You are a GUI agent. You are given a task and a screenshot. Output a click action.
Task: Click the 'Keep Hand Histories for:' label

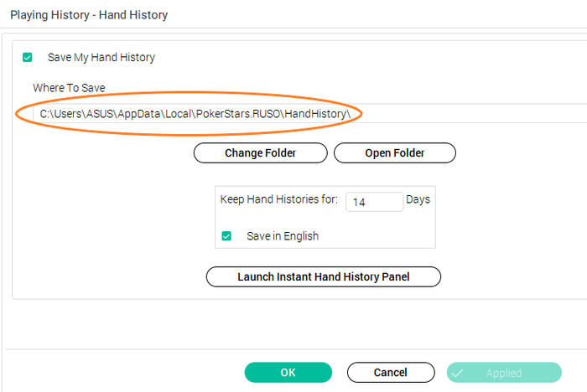pos(278,200)
